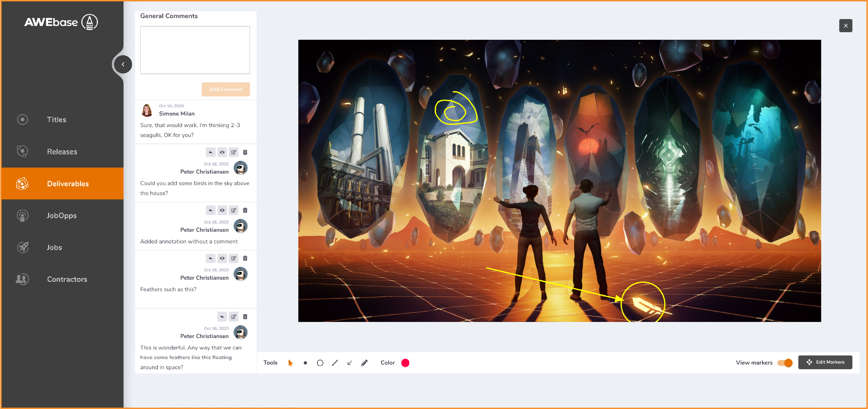Open the red Color swatch picker
868x409 pixels.
click(x=405, y=362)
